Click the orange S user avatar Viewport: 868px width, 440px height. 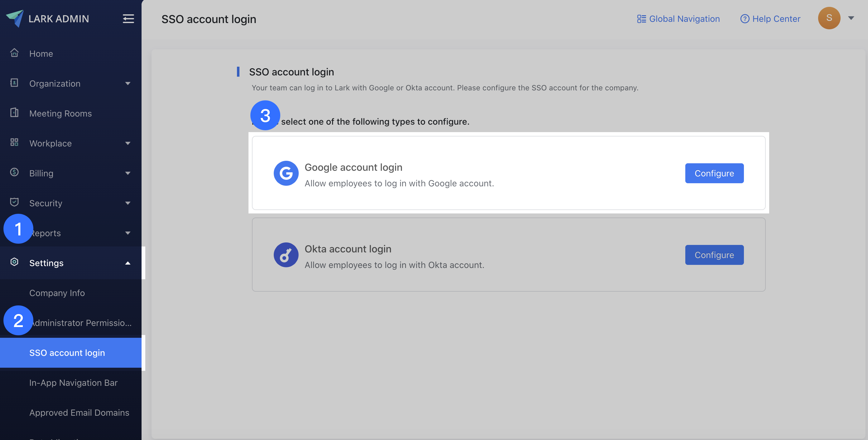coord(829,18)
